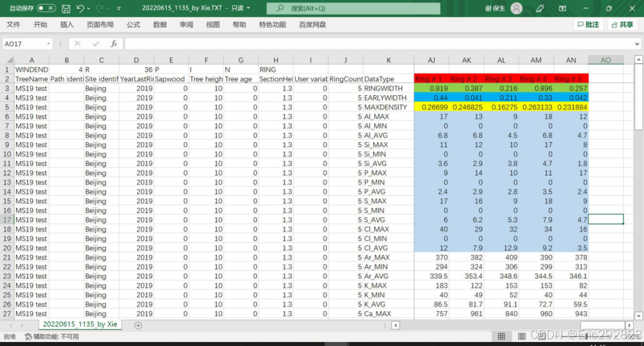Click the accessibility 辅助功能 status item
644x346 pixels.
click(52, 337)
